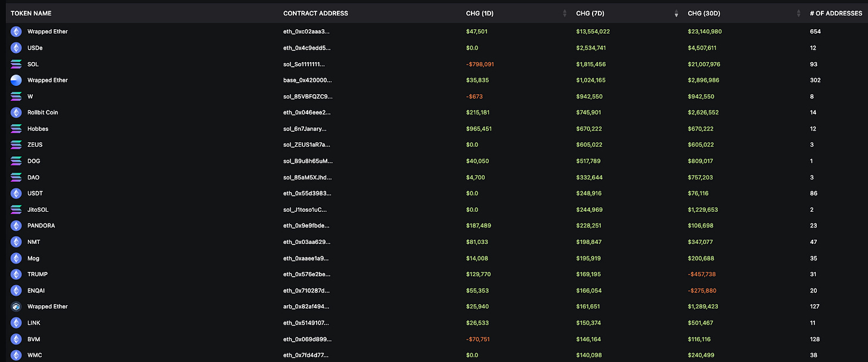Click the Ethereum icon beside Mog

point(16,258)
